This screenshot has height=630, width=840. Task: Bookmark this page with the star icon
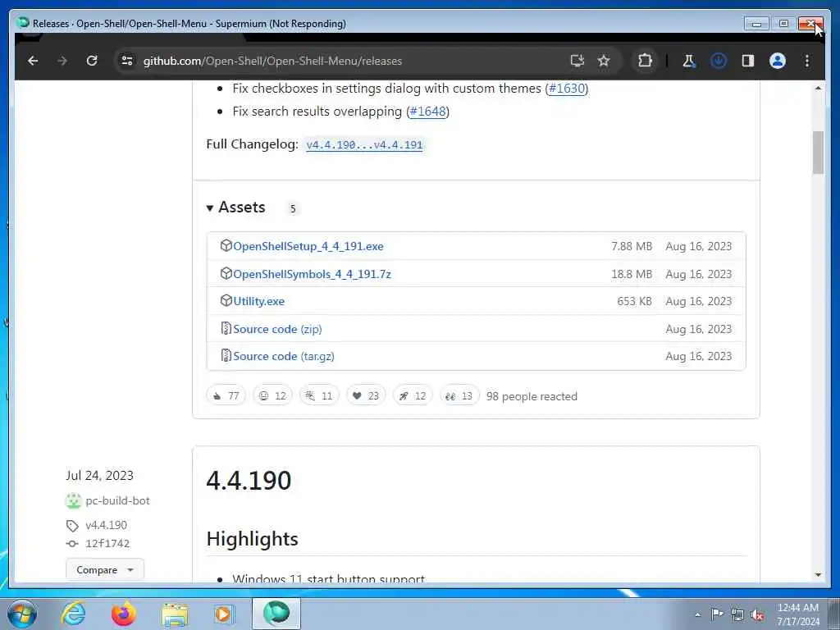coord(604,61)
